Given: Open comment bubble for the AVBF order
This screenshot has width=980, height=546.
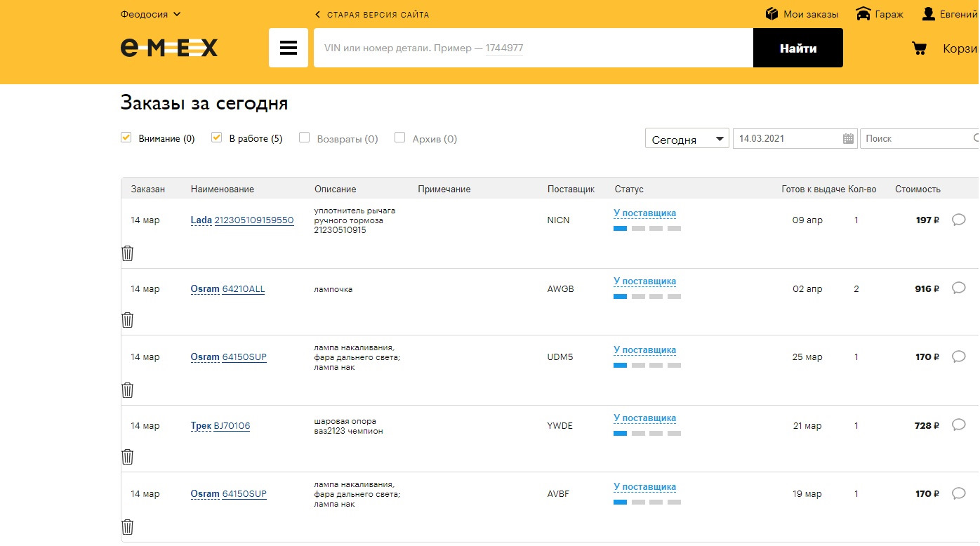Looking at the screenshot, I should (x=959, y=493).
